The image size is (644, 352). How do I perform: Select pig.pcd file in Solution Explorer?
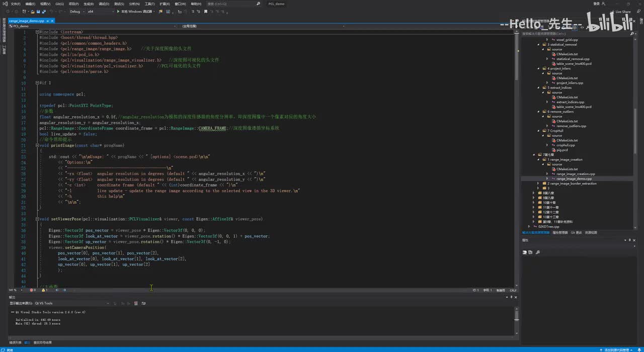pos(562,150)
